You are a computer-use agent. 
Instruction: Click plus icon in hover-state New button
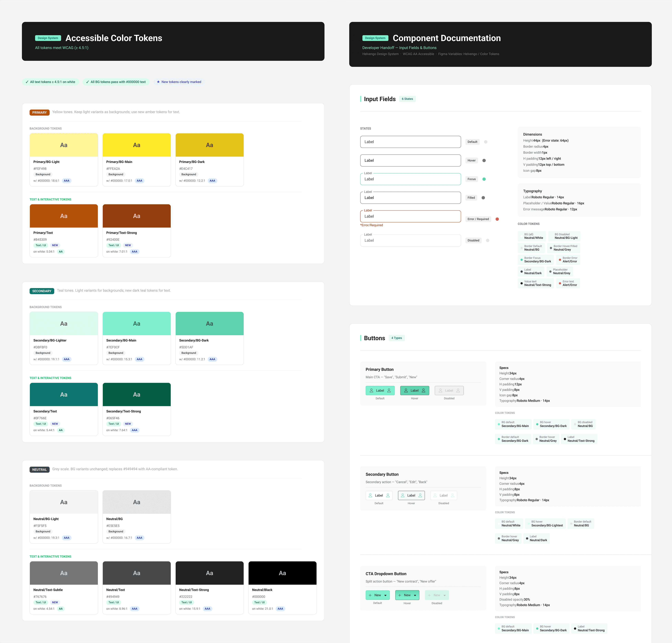[x=400, y=595]
